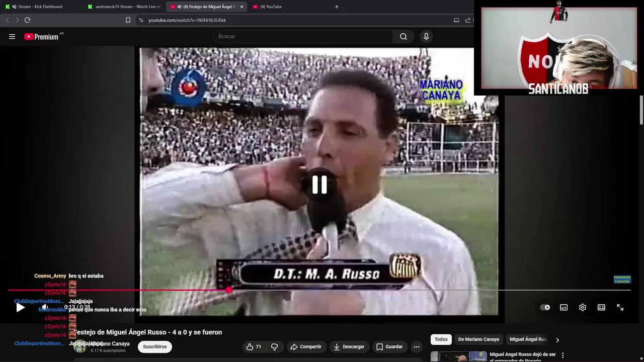Viewport: 644px width, 362px height.
Task: Open Mariano Canaya channel name link
Action: (x=110, y=344)
